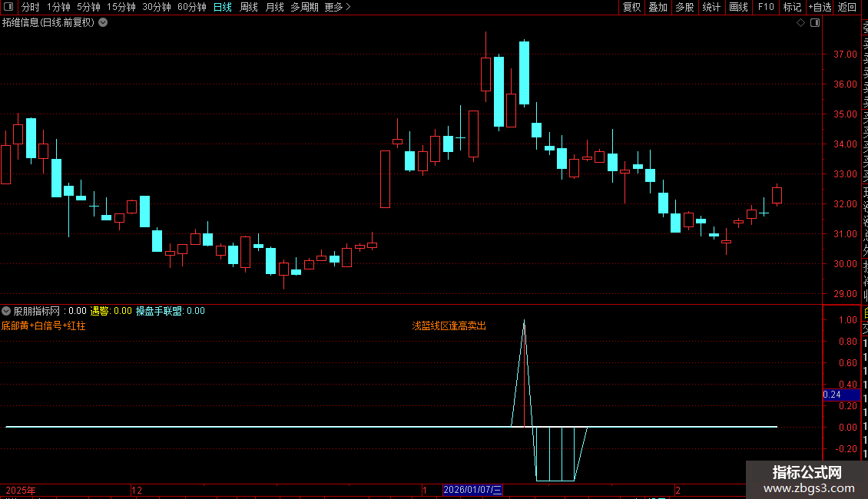868x499 pixels.
Task: Click the 29.00 price axis label
Action: 845,294
